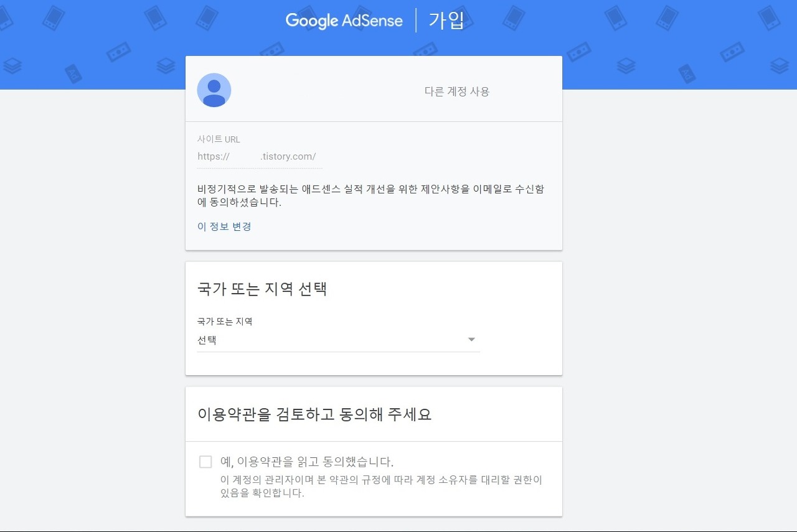
Task: Edit the site URL input field
Action: point(260,157)
